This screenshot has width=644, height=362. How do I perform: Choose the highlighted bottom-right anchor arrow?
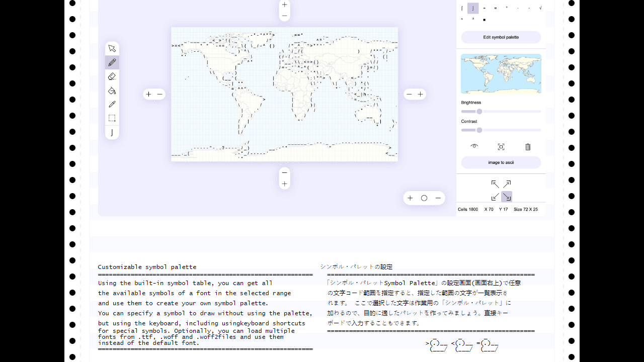507,197
